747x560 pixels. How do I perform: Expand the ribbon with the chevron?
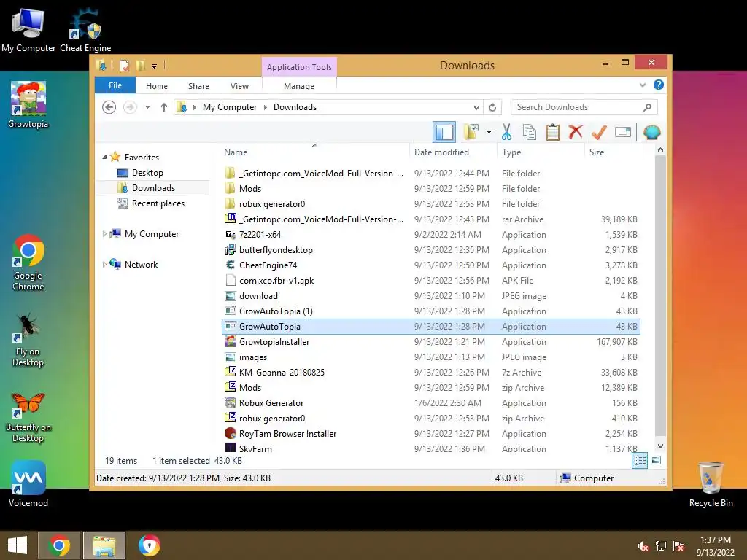coord(642,85)
